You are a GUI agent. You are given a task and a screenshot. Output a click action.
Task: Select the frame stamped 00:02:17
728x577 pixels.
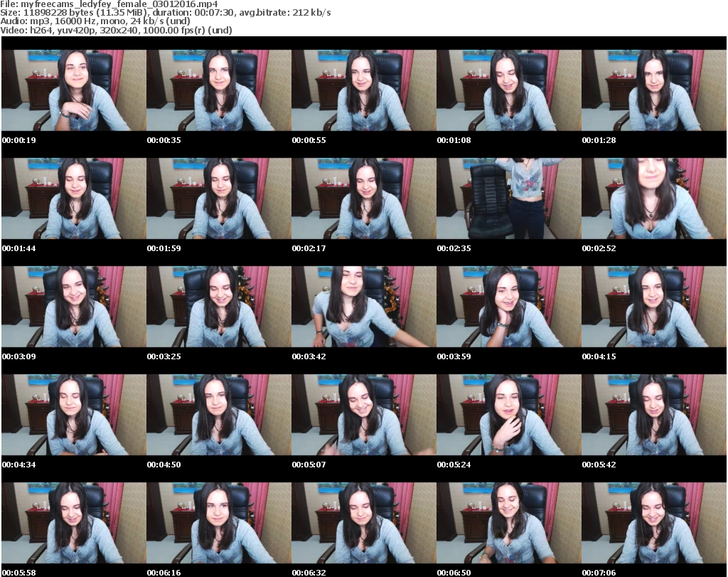[x=363, y=198]
